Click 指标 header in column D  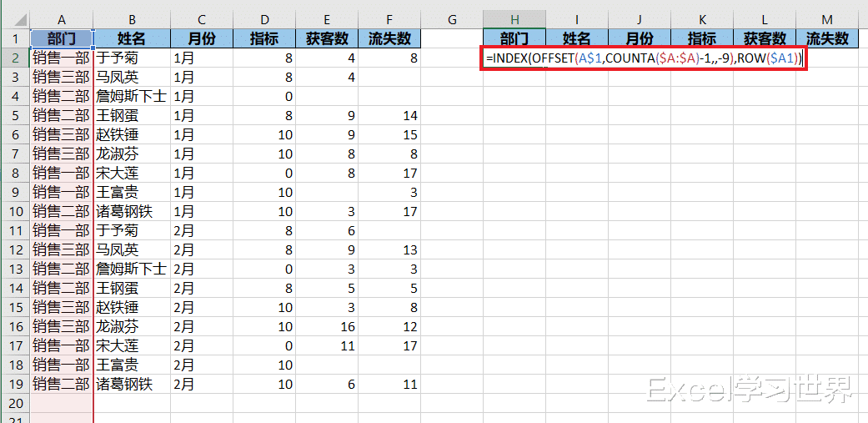tap(264, 38)
